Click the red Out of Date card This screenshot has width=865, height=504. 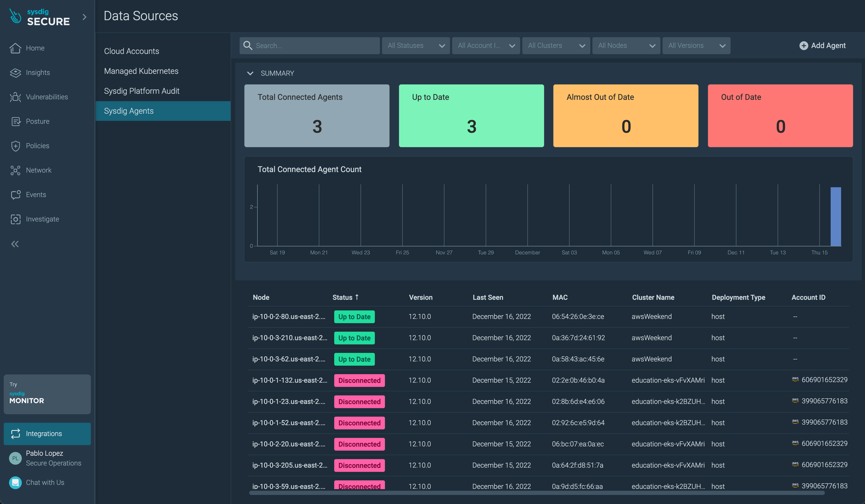coord(780,116)
